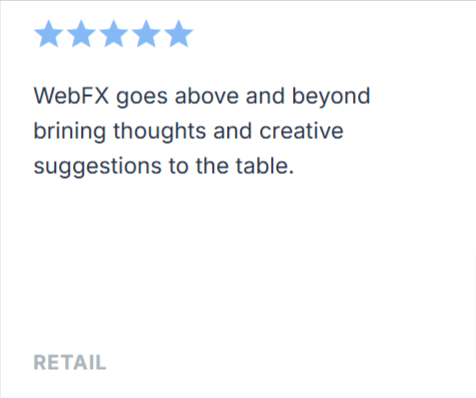Click the word WebFX in the review
The height and width of the screenshot is (398, 476).
[x=71, y=96]
